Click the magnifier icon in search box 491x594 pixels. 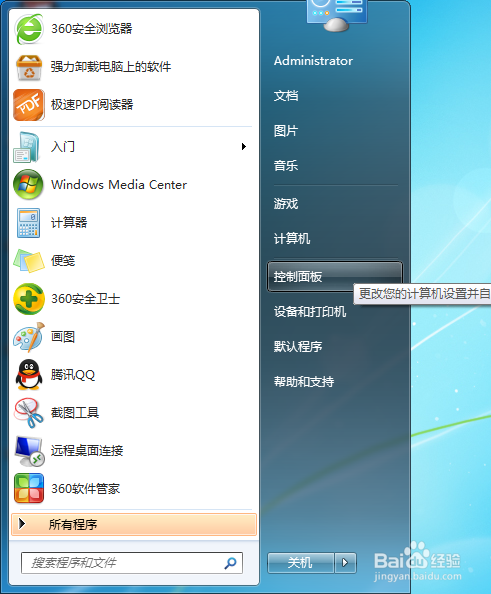pos(230,563)
